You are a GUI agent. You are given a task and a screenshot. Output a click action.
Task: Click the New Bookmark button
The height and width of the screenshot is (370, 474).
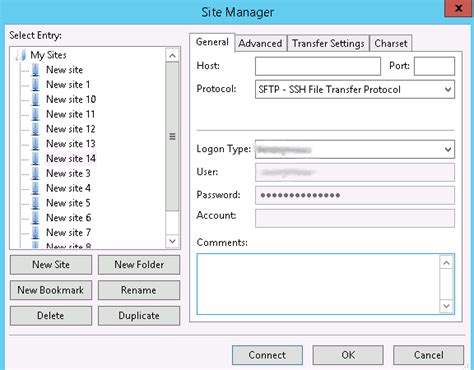(51, 290)
